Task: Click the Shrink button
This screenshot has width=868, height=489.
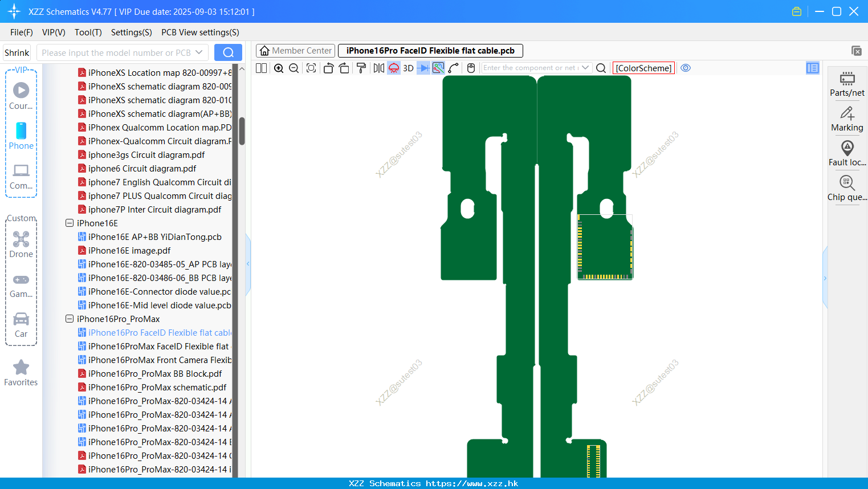Action: point(17,52)
